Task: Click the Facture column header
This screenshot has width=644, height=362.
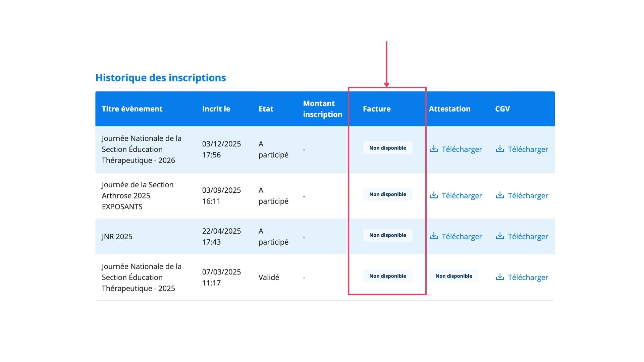Action: pyautogui.click(x=377, y=109)
